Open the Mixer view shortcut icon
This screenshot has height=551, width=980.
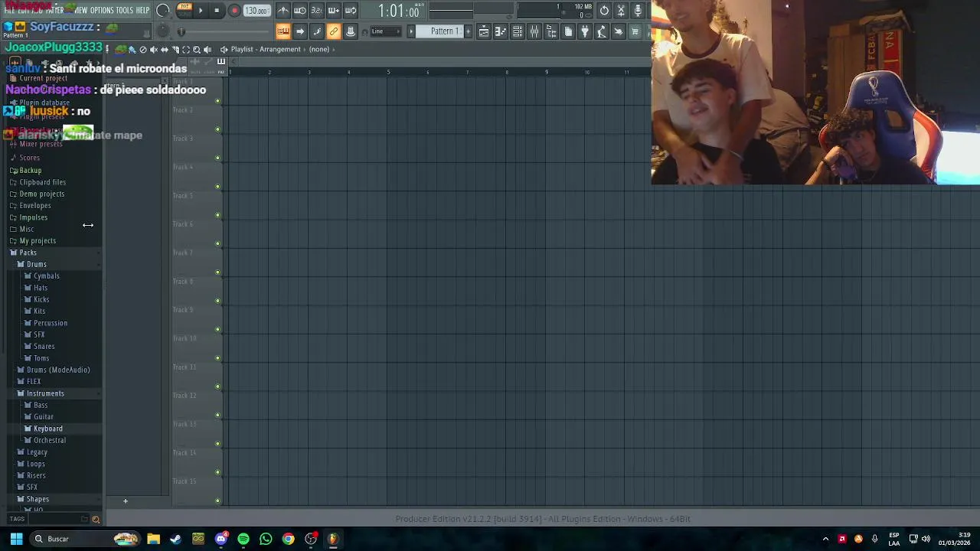tap(534, 31)
